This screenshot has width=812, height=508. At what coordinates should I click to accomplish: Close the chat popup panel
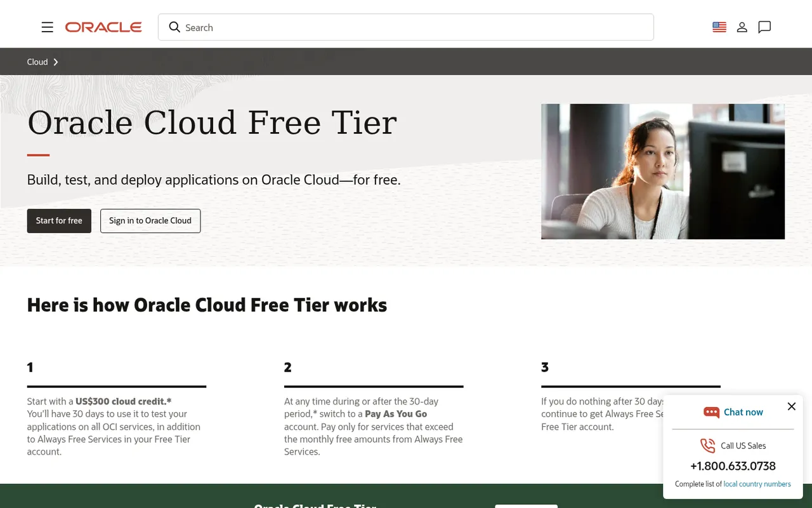[792, 406]
